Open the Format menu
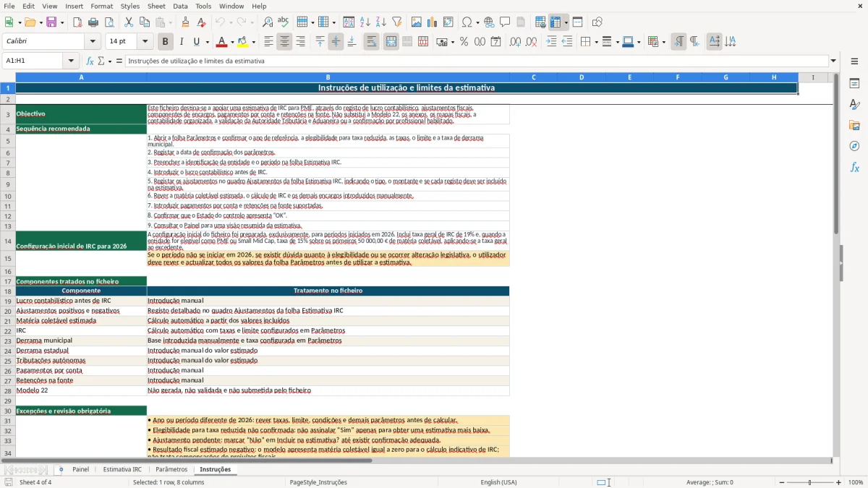The height and width of the screenshot is (488, 868). click(101, 6)
